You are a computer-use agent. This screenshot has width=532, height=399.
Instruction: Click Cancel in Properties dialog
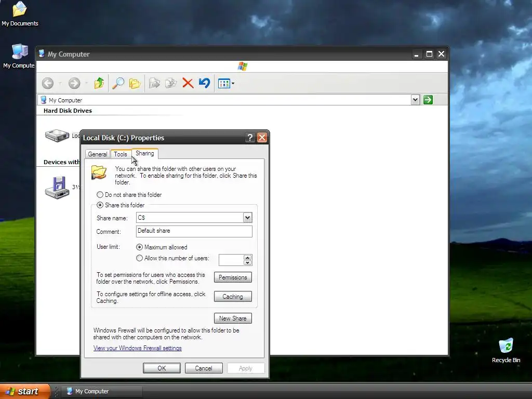pyautogui.click(x=204, y=368)
